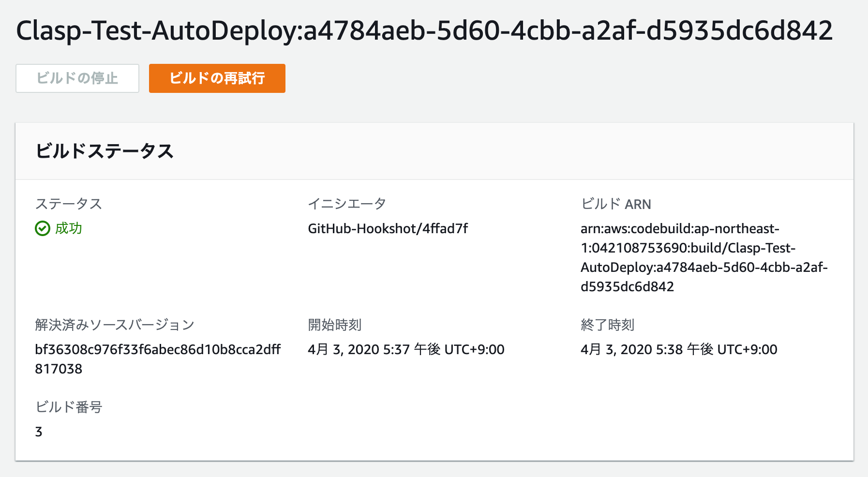Click the ビルドの再試行 retry build button
Image resolution: width=868 pixels, height=477 pixels.
(x=217, y=78)
